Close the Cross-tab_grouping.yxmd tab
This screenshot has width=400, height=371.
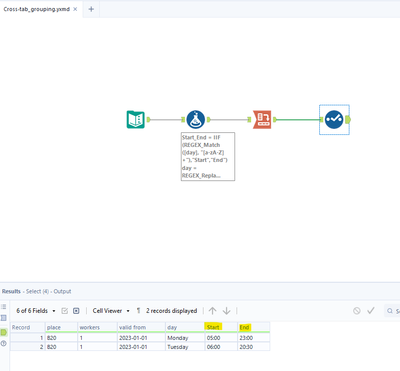coord(75,9)
